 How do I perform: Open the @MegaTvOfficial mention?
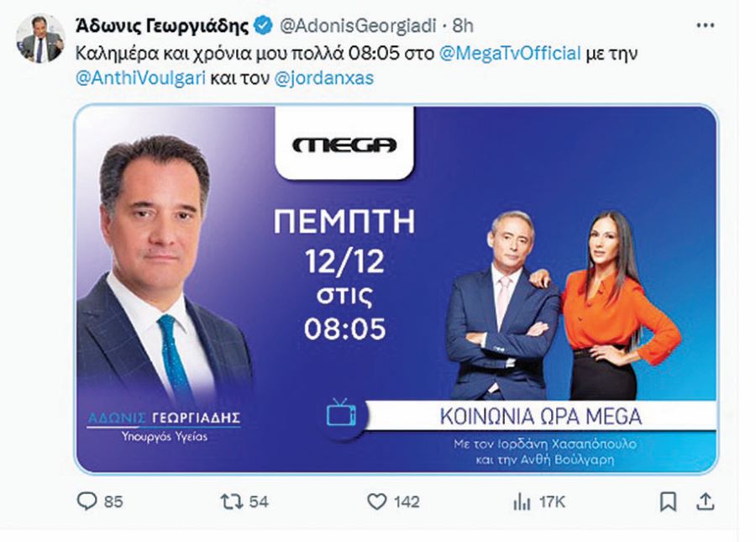tap(510, 53)
